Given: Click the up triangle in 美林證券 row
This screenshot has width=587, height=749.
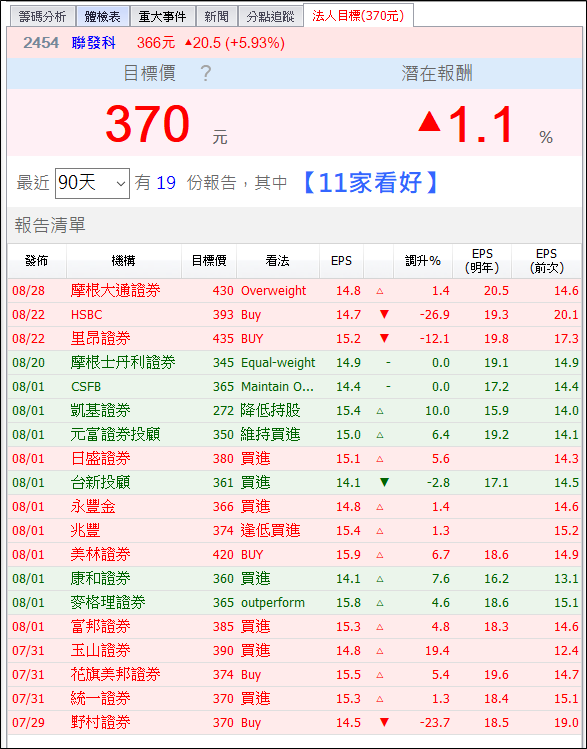Looking at the screenshot, I should pyautogui.click(x=380, y=555).
